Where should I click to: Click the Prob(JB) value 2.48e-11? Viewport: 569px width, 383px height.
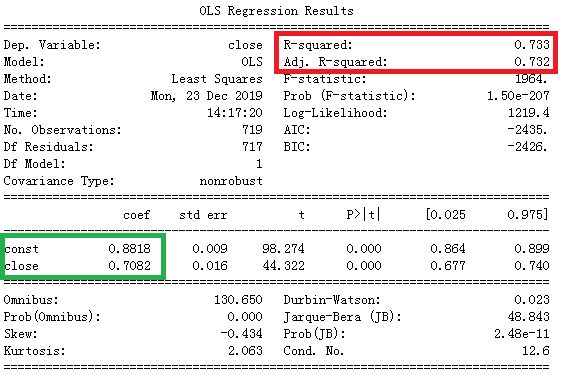click(521, 334)
